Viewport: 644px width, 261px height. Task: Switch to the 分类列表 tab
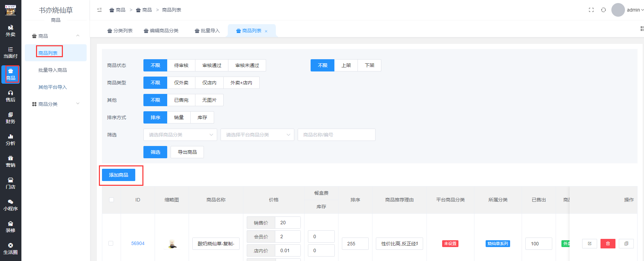click(120, 31)
